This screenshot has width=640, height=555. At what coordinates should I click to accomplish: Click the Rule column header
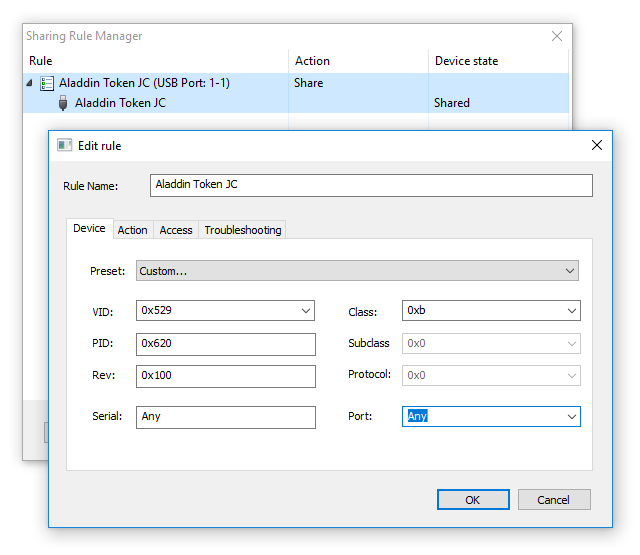156,61
